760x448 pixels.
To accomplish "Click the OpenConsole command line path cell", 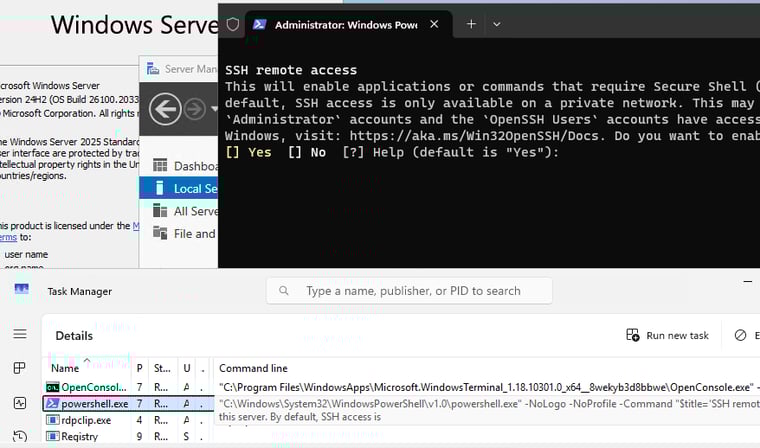I will point(489,387).
